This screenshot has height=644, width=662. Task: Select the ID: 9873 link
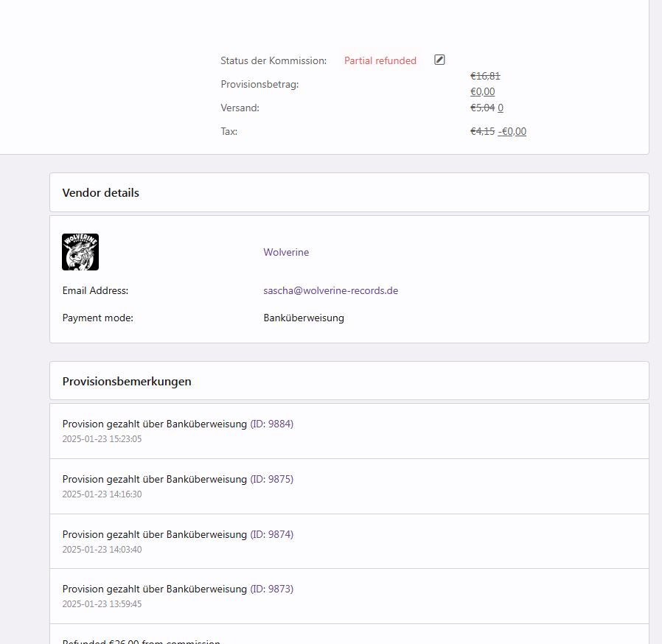pos(272,589)
